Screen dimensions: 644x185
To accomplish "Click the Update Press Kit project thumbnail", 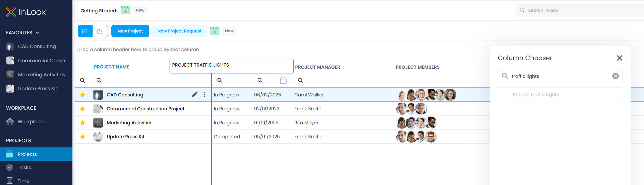I will 98,137.
